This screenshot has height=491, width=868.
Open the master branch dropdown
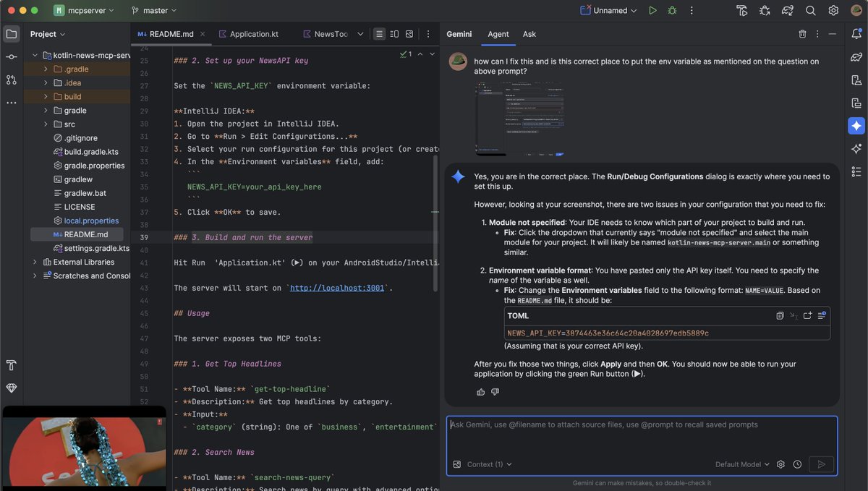pyautogui.click(x=154, y=11)
